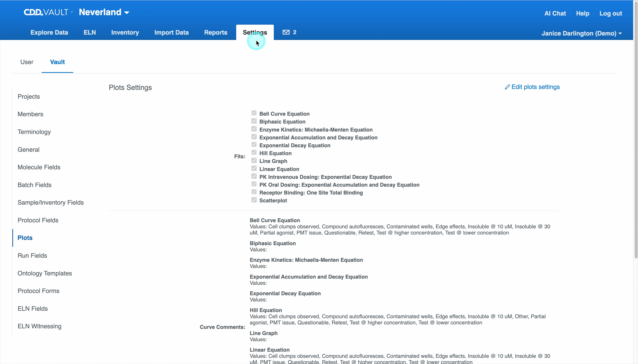Toggle the Linear Equation checkbox
638x364 pixels.
coord(254,169)
